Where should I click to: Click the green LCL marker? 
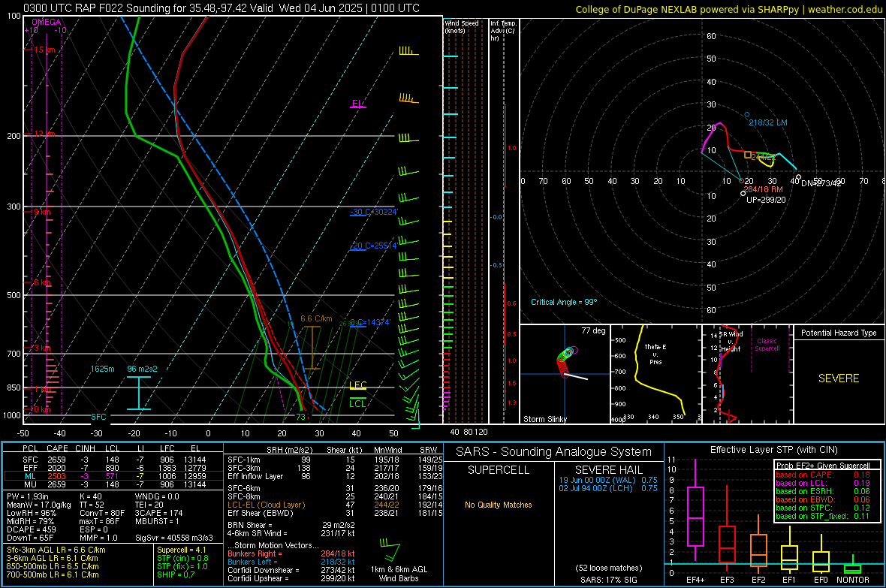tap(357, 403)
